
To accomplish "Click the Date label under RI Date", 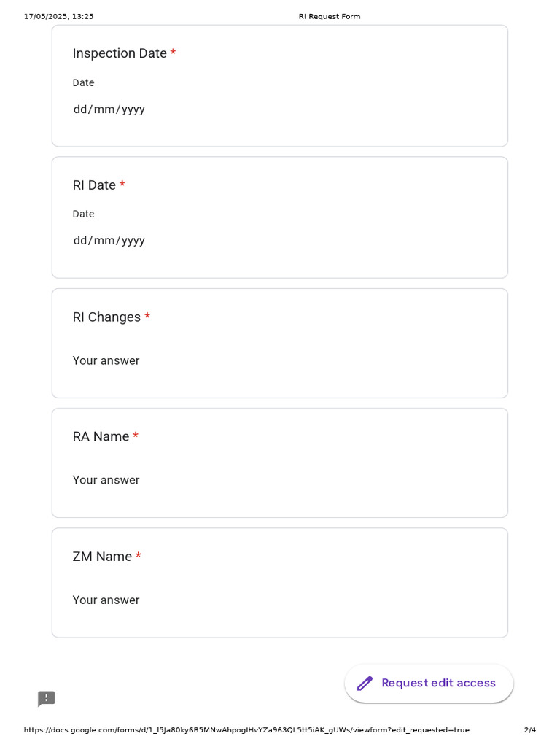I will click(x=84, y=214).
